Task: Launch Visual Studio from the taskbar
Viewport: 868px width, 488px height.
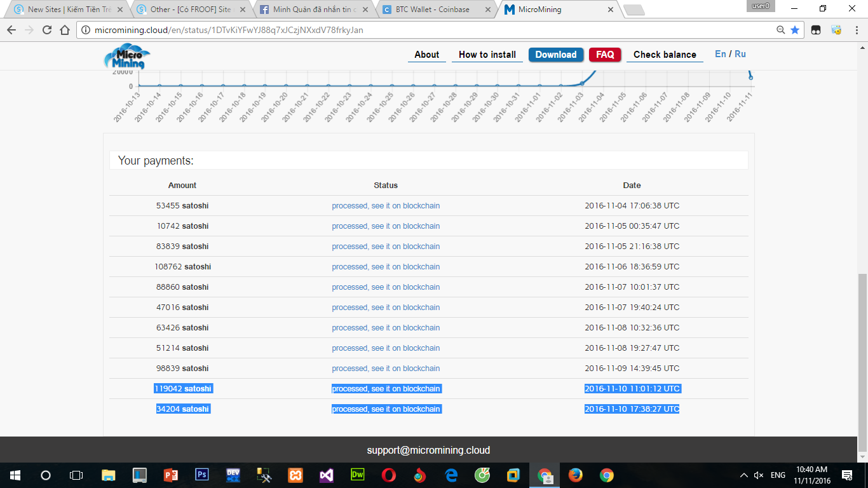Action: pyautogui.click(x=327, y=475)
